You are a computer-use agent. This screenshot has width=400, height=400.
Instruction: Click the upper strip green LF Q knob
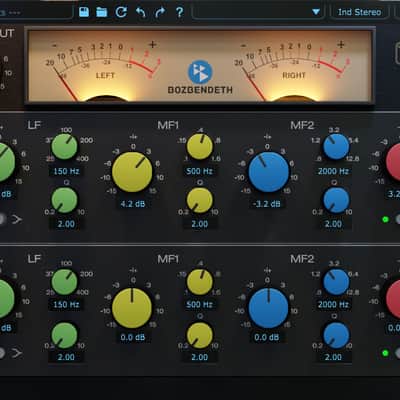pyautogui.click(x=64, y=200)
